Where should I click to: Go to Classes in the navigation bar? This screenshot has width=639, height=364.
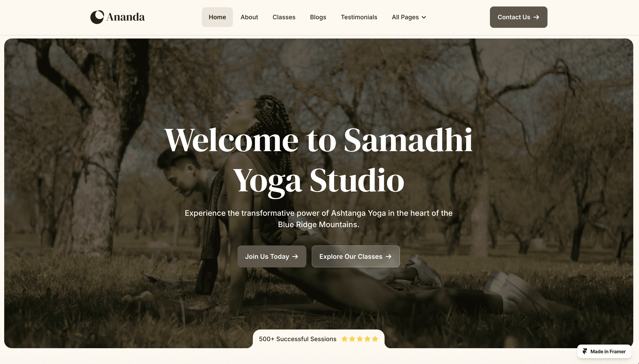tap(284, 17)
